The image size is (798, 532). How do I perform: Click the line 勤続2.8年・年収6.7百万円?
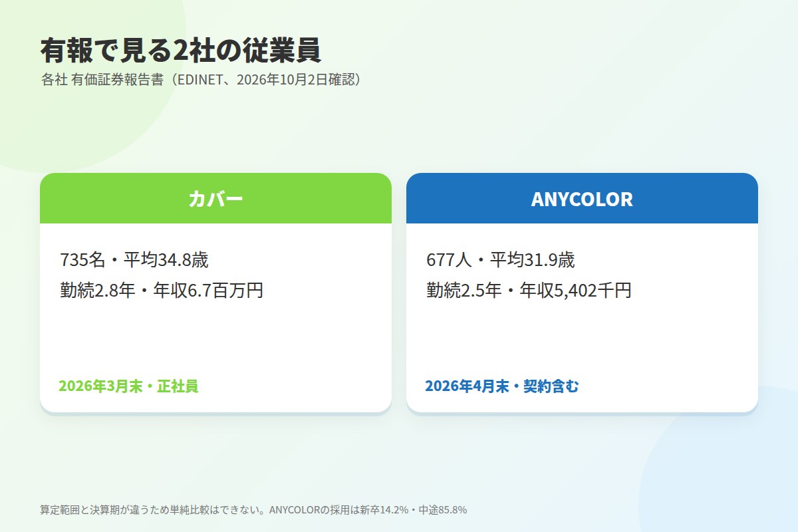click(162, 290)
